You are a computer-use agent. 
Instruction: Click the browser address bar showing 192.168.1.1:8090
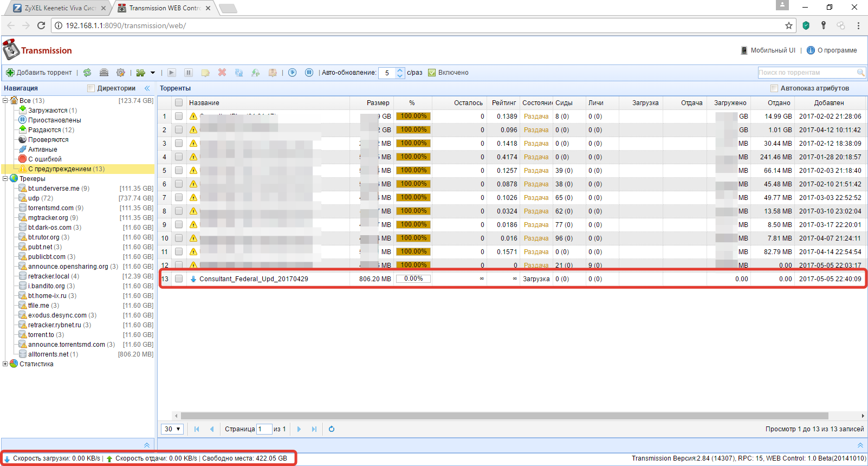(417, 25)
